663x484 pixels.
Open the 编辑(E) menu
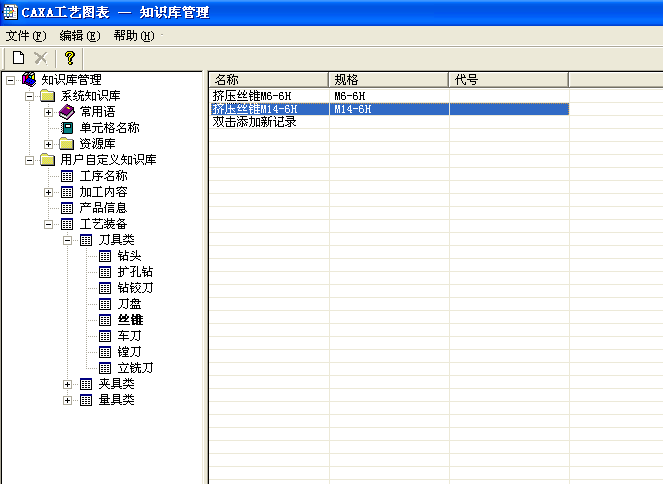coord(80,36)
